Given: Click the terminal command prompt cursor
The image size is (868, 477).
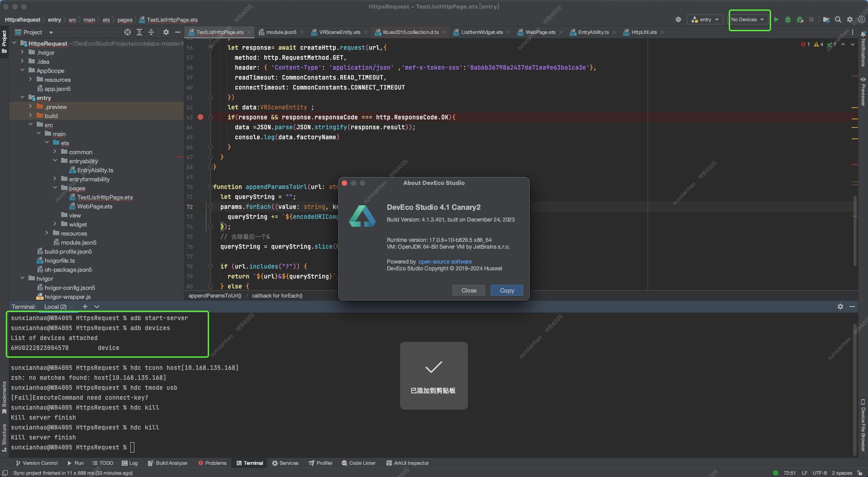Looking at the screenshot, I should pyautogui.click(x=132, y=447).
